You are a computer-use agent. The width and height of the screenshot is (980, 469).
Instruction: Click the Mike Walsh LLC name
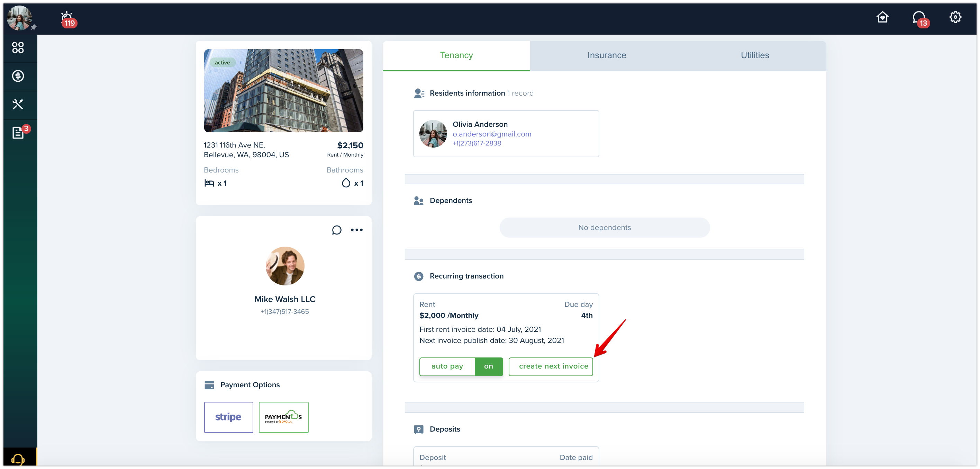click(284, 299)
